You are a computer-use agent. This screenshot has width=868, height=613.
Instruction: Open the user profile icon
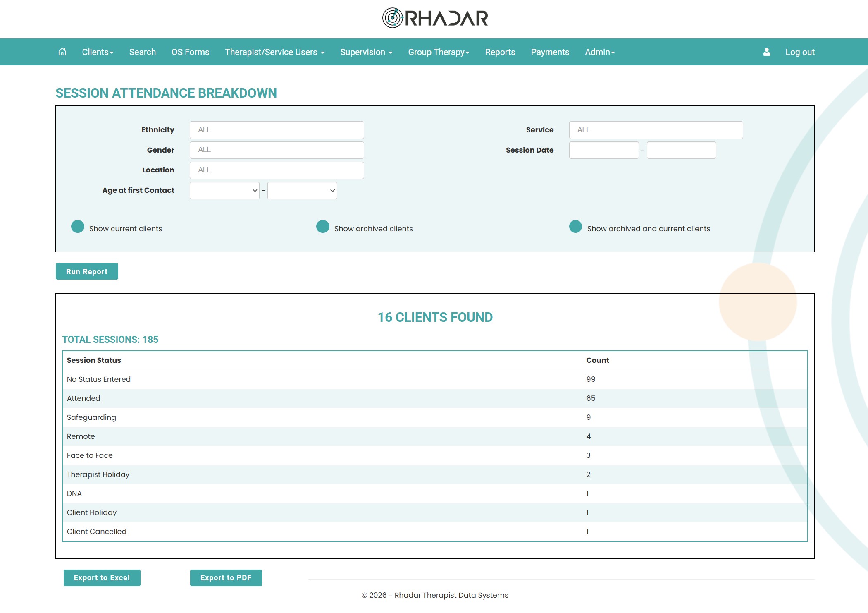pyautogui.click(x=766, y=52)
